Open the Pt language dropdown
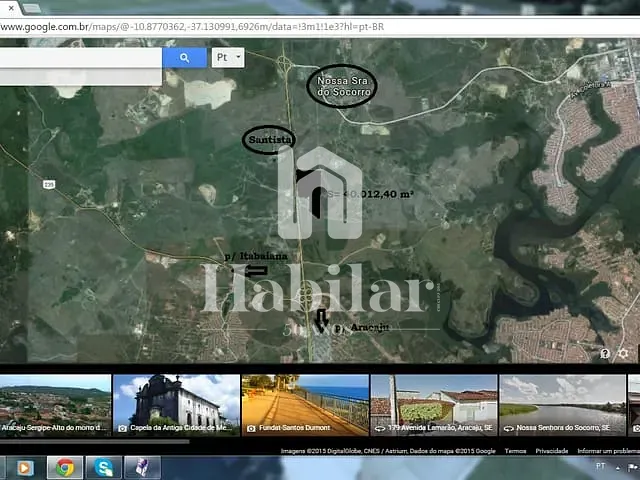 (x=228, y=58)
